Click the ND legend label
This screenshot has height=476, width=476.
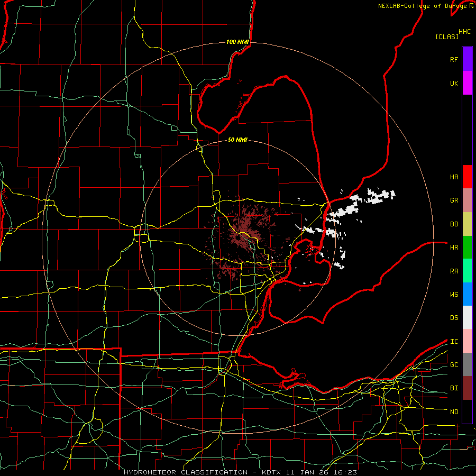454,412
